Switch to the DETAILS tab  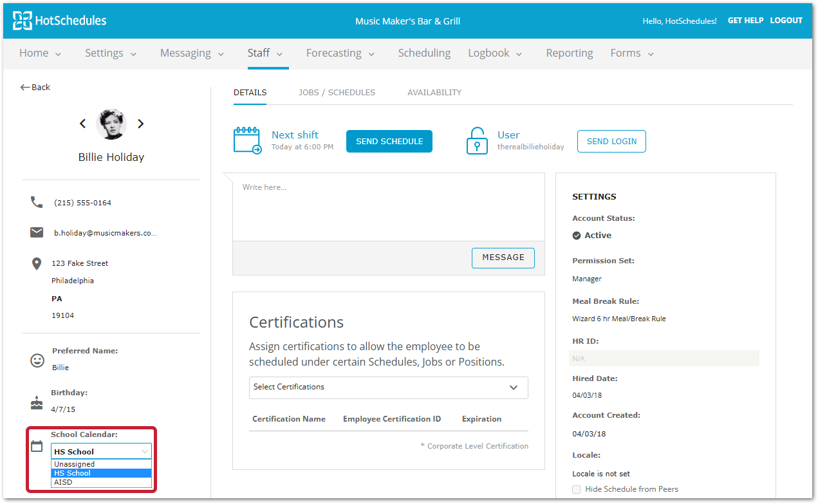(x=250, y=93)
